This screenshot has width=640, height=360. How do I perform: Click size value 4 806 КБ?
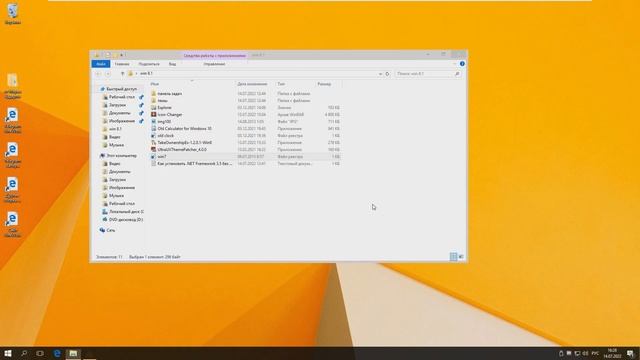(x=332, y=115)
